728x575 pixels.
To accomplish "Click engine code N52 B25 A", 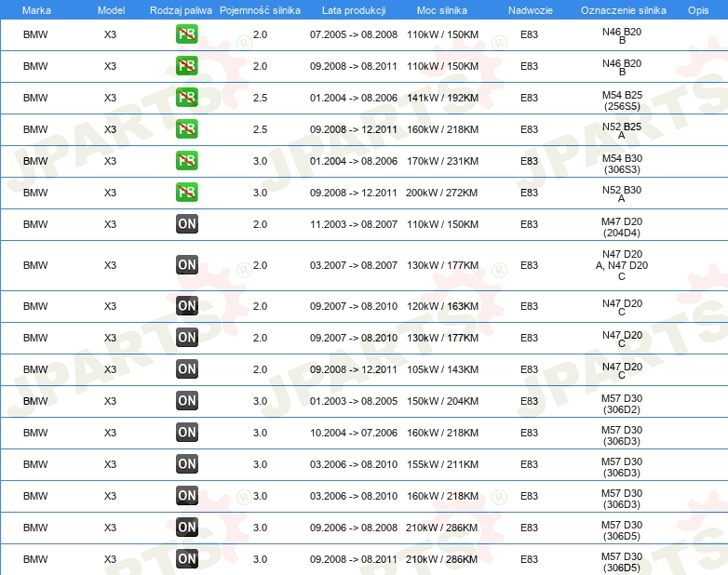I will (x=622, y=130).
